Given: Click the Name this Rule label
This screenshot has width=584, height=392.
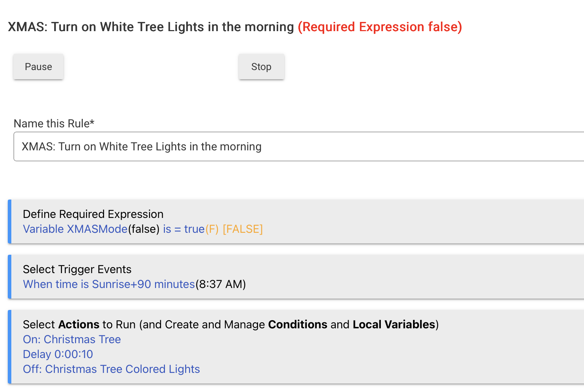Looking at the screenshot, I should tap(54, 123).
